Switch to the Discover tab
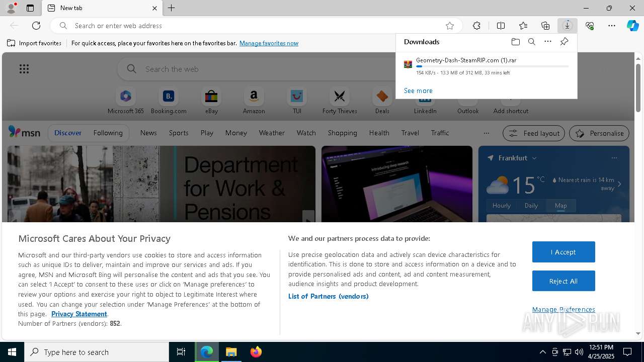 click(68, 133)
